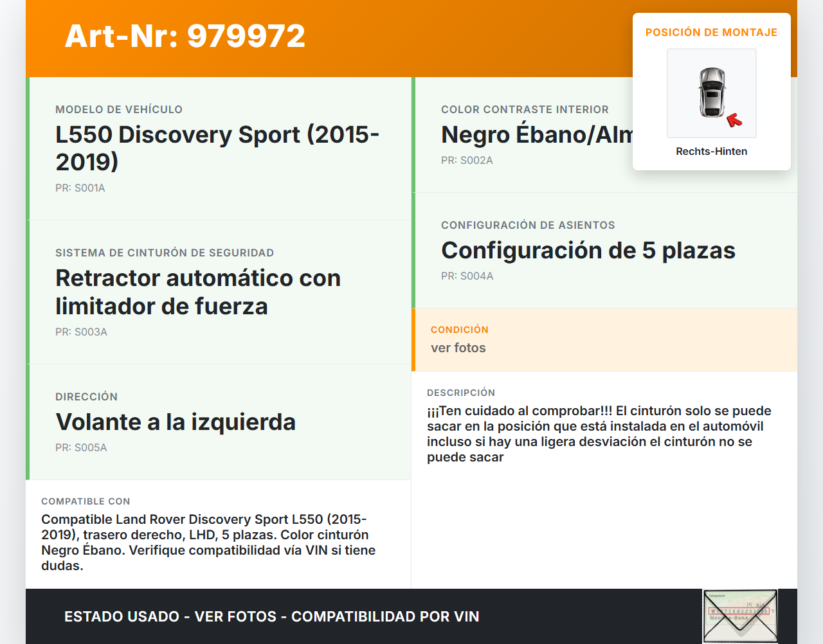
Task: Select Retractor automático con limitador de fuerza
Action: [198, 292]
